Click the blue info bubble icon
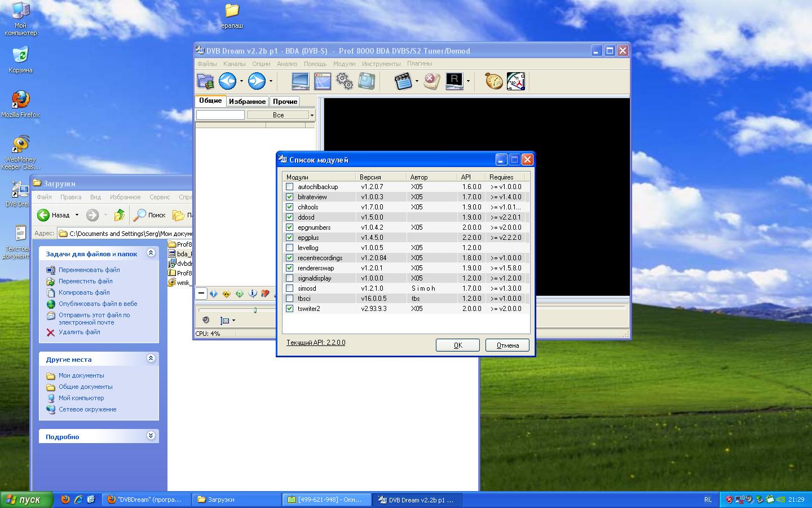Viewport: 812px width, 508px height. pos(253,294)
